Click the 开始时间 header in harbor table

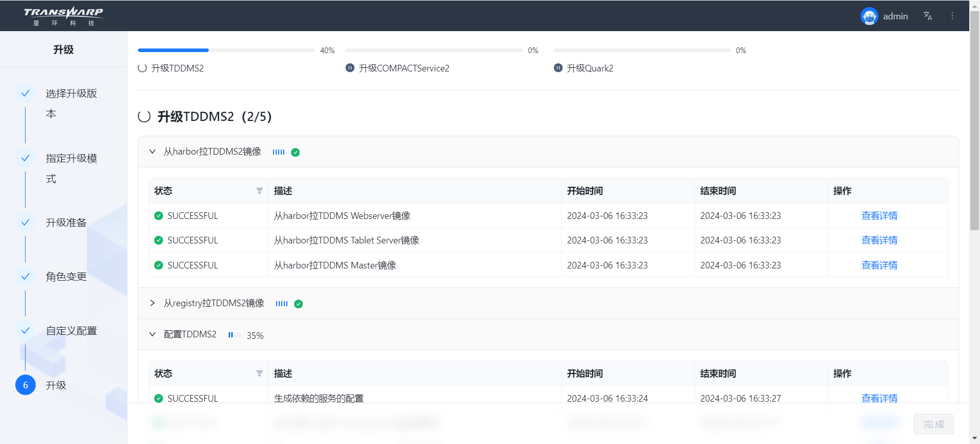click(585, 191)
